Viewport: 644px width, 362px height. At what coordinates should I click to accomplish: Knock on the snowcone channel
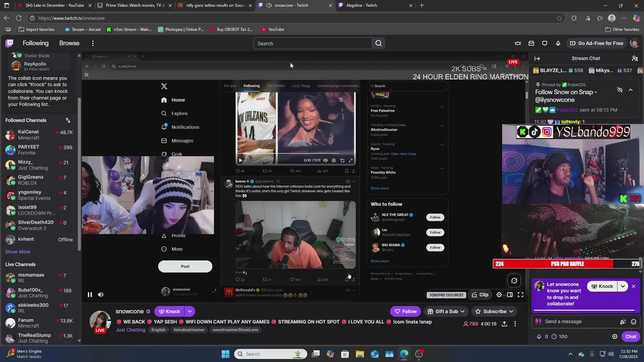169,311
